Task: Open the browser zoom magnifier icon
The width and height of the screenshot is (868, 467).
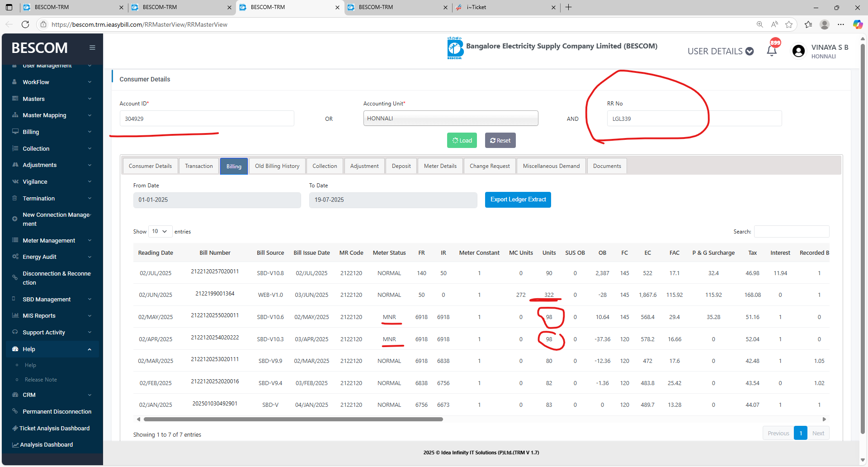Action: coord(760,24)
